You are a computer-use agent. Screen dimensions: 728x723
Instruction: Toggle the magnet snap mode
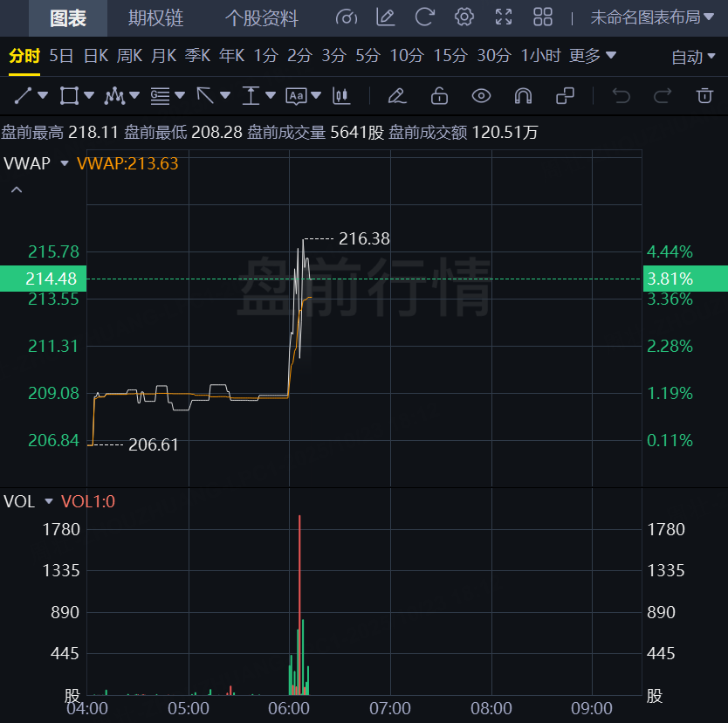point(523,96)
